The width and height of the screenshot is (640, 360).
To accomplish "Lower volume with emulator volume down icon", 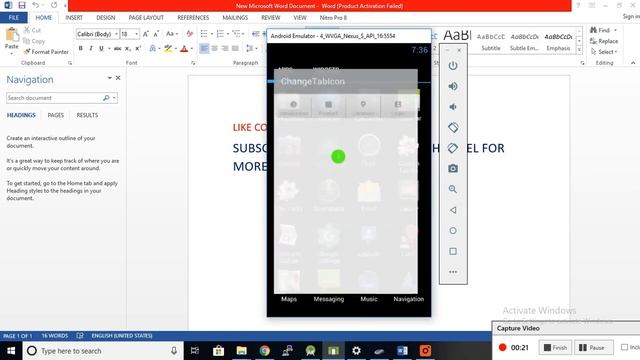I will [453, 107].
